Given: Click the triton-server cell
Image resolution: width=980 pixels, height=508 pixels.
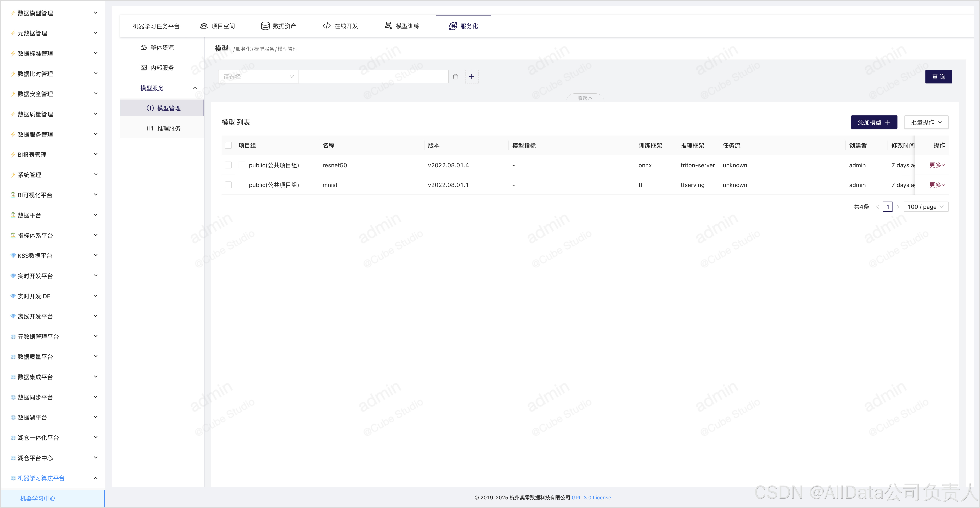Looking at the screenshot, I should [697, 165].
